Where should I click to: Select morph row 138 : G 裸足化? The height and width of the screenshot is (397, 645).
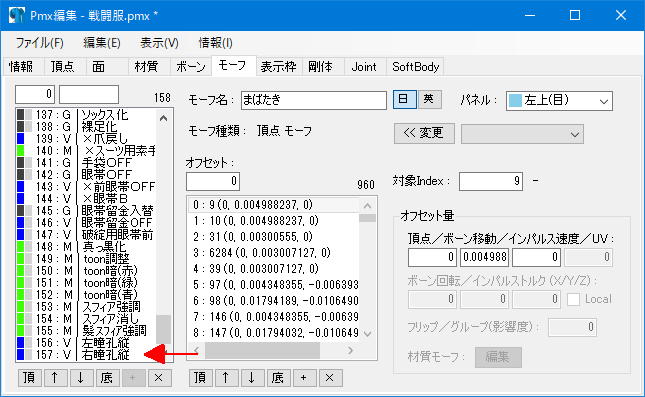coord(86,127)
